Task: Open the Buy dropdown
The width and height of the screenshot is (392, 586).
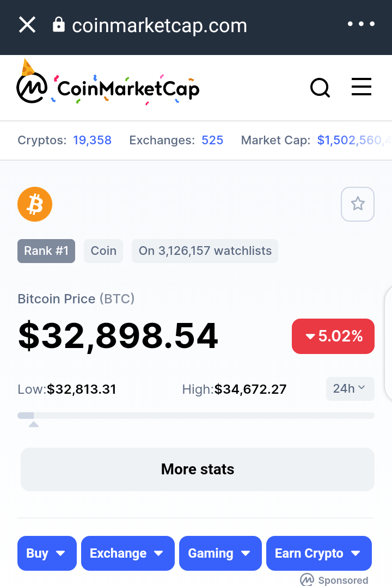Action: (x=47, y=553)
